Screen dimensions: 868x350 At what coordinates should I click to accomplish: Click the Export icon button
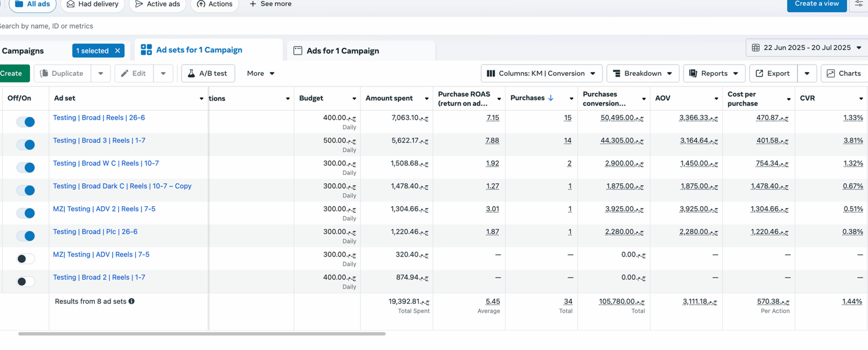pos(773,74)
